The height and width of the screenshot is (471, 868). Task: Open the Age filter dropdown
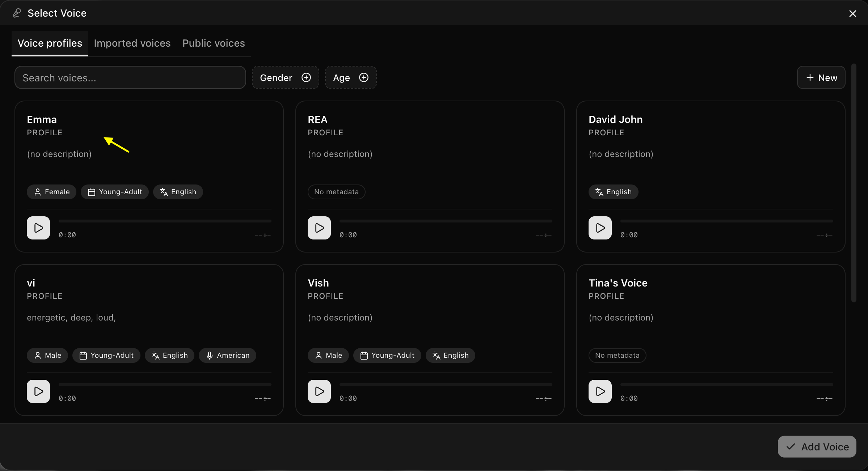coord(351,77)
